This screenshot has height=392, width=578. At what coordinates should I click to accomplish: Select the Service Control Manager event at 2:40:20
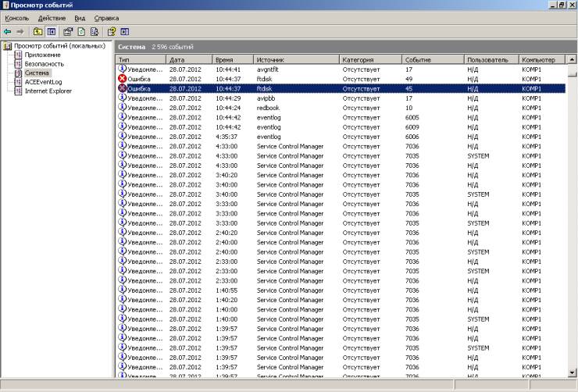click(341, 233)
